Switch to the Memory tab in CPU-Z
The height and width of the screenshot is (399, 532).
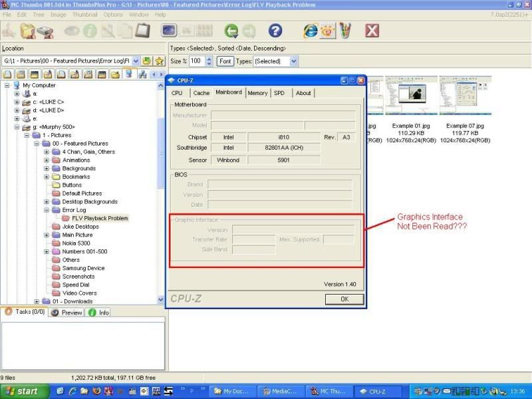257,93
